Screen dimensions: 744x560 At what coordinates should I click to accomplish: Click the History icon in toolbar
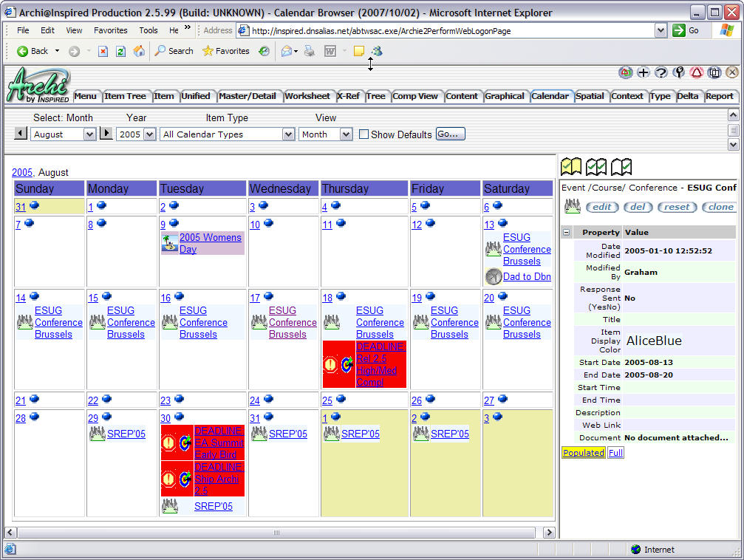point(264,51)
